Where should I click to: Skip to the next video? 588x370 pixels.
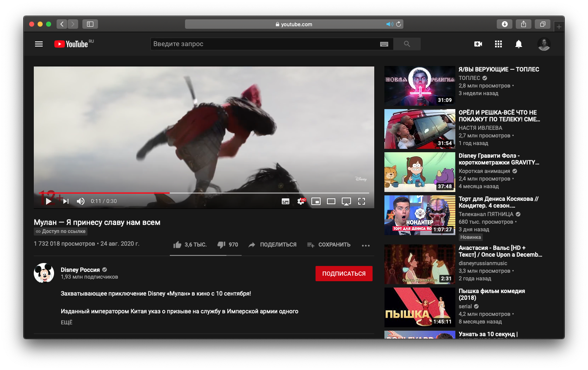65,201
